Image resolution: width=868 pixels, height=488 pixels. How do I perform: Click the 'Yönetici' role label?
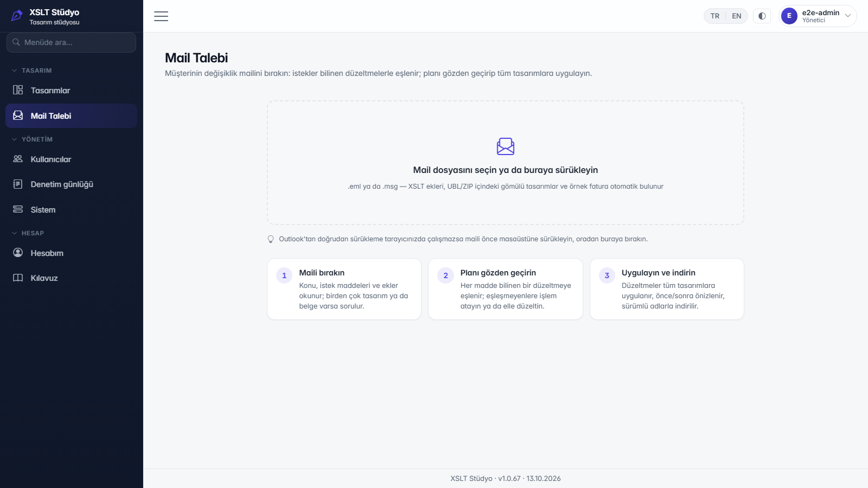(814, 21)
